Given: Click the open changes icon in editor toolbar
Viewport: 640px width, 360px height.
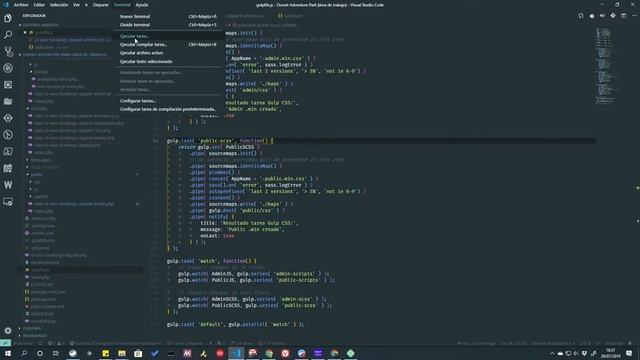Looking at the screenshot, I should tap(581, 16).
